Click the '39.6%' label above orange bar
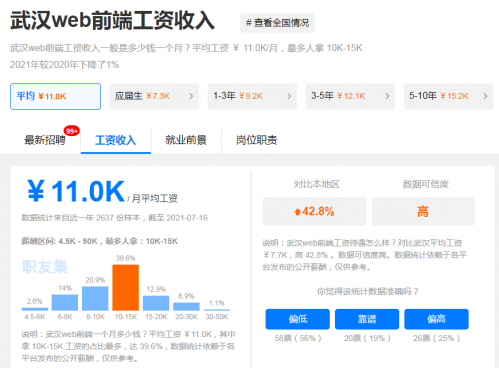 (125, 258)
